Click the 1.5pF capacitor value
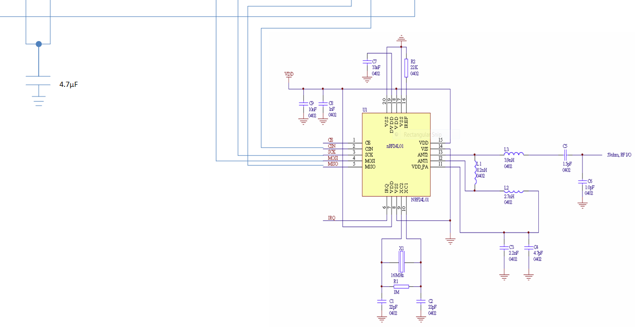Image resolution: width=644 pixels, height=327 pixels. (x=567, y=164)
